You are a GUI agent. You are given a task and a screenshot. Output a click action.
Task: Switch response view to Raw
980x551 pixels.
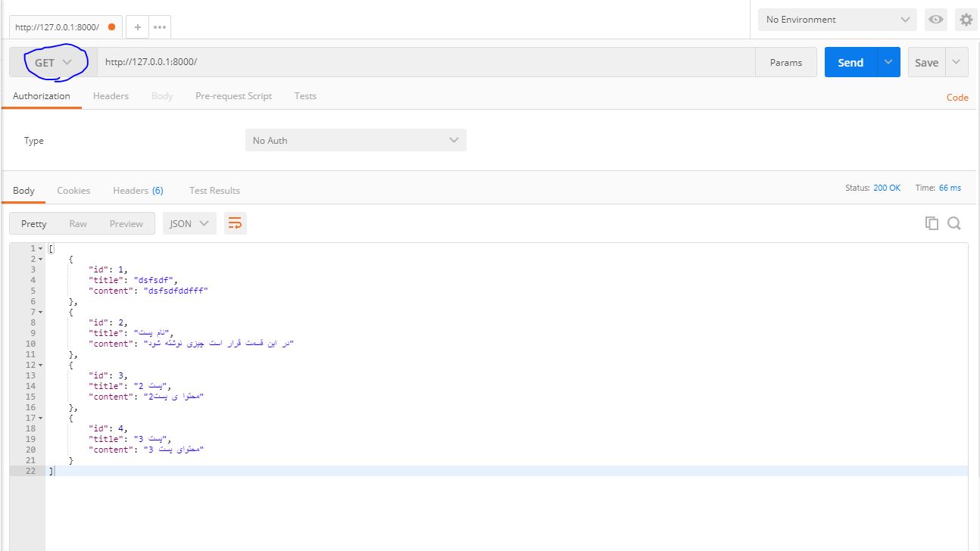coord(78,223)
